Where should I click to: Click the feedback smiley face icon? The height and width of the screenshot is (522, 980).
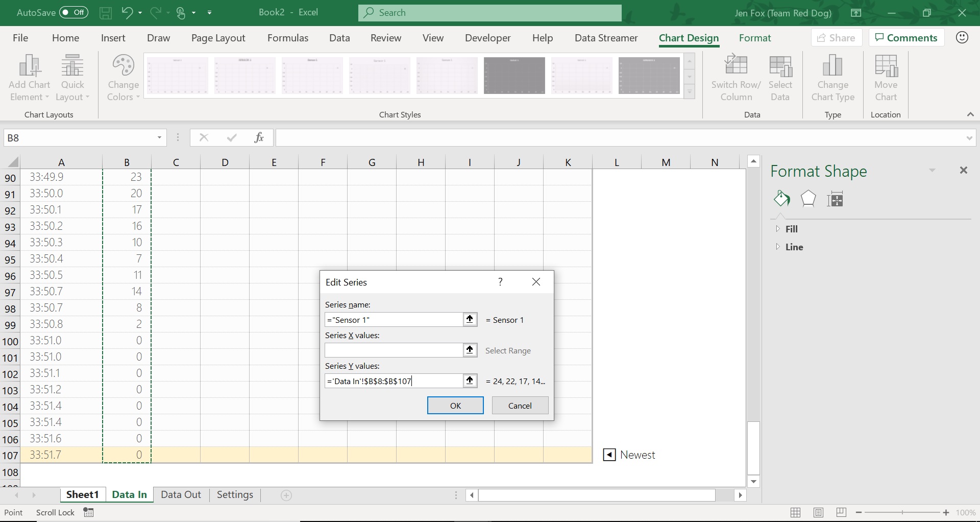962,37
